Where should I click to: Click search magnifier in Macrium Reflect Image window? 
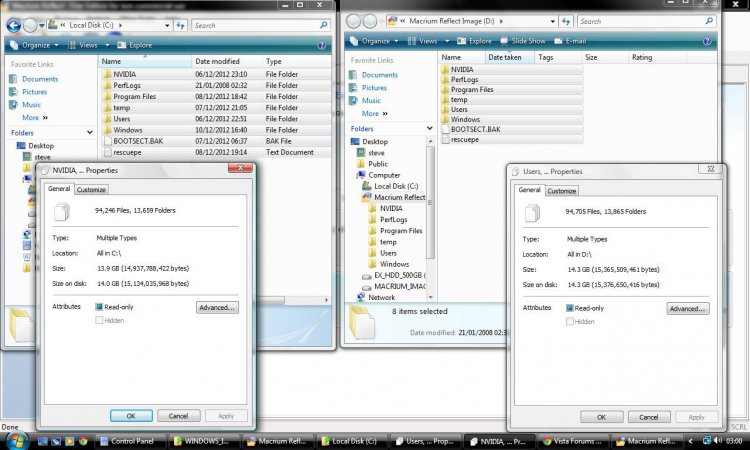(709, 21)
